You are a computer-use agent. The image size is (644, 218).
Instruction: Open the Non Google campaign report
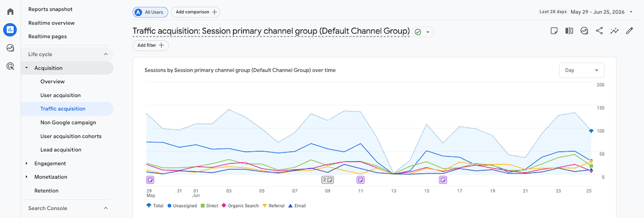(68, 123)
